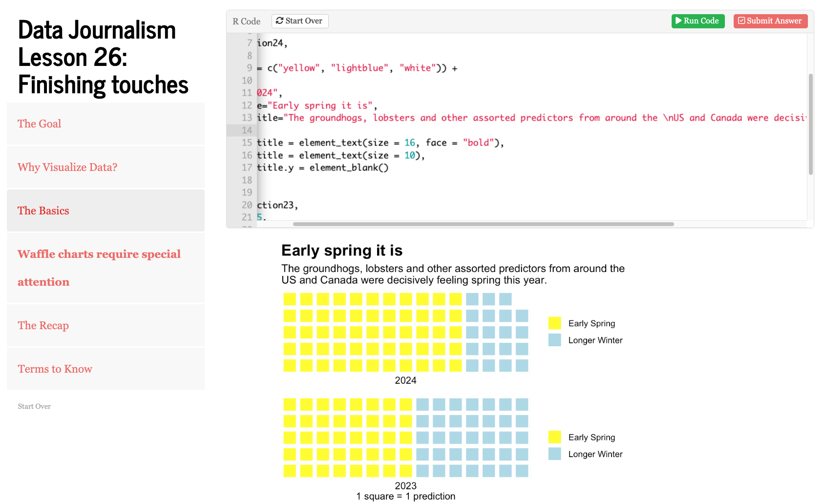The image size is (825, 504).
Task: Click the horizontal scrollbar of code editor
Action: (484, 224)
